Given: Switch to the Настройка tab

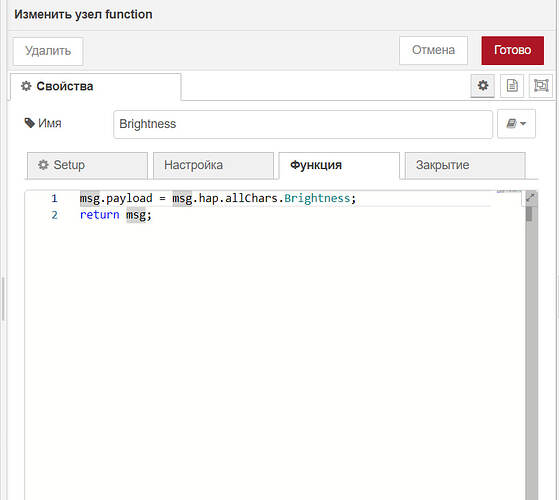Looking at the screenshot, I should click(x=213, y=165).
